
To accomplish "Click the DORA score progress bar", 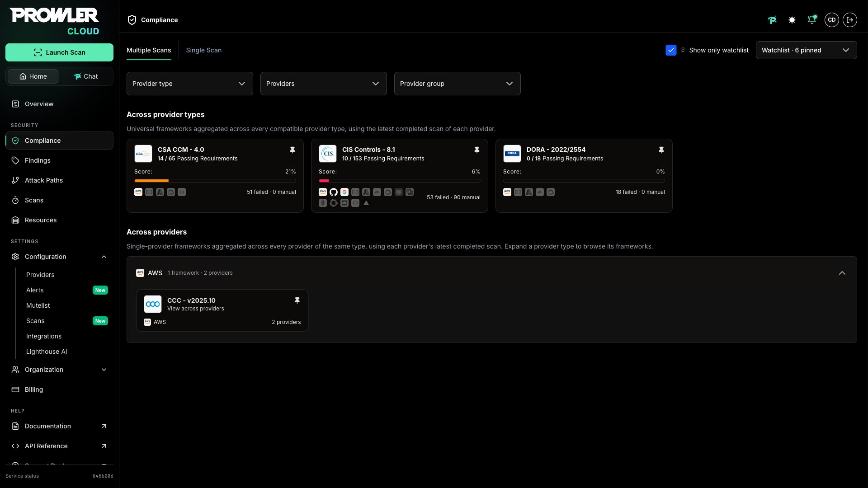I will tap(584, 181).
